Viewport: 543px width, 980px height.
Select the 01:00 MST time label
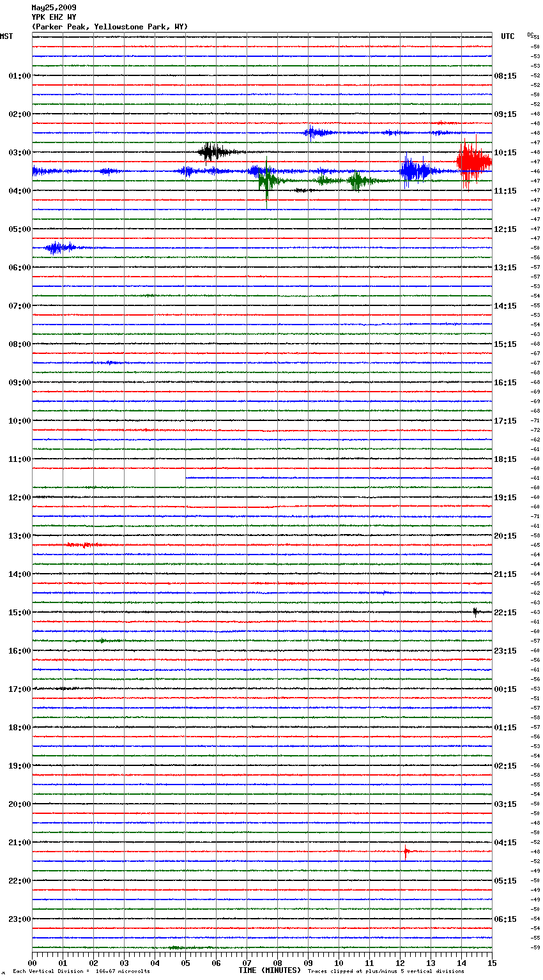19,75
